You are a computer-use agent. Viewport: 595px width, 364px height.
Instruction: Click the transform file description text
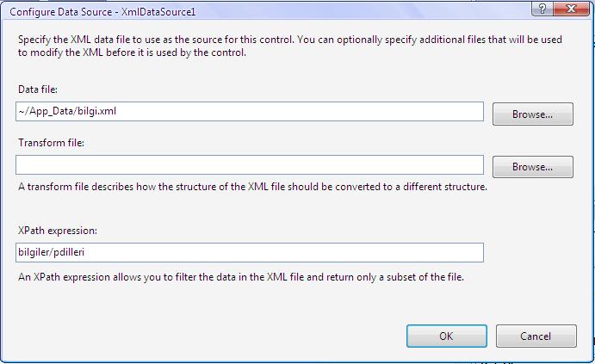tap(251, 187)
